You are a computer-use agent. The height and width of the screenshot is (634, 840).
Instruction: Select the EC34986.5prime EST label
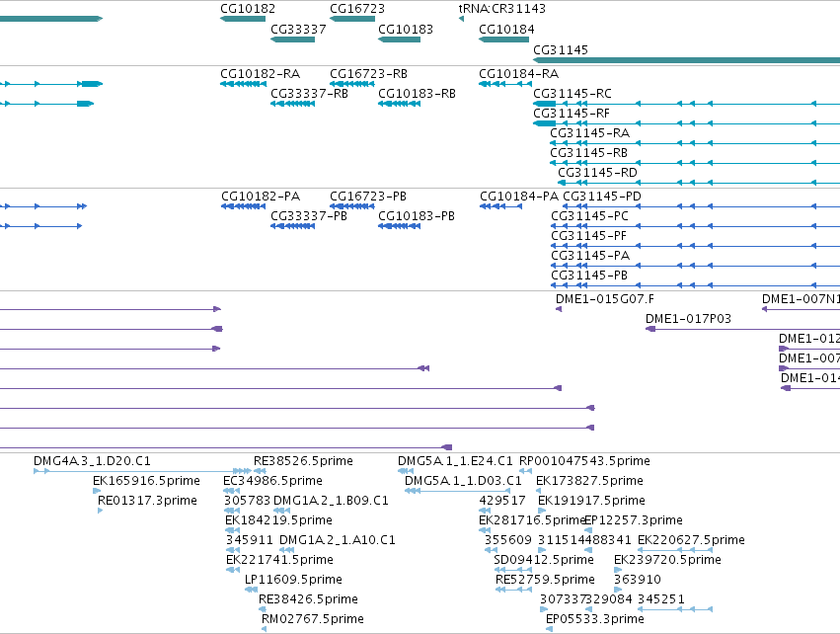click(272, 481)
